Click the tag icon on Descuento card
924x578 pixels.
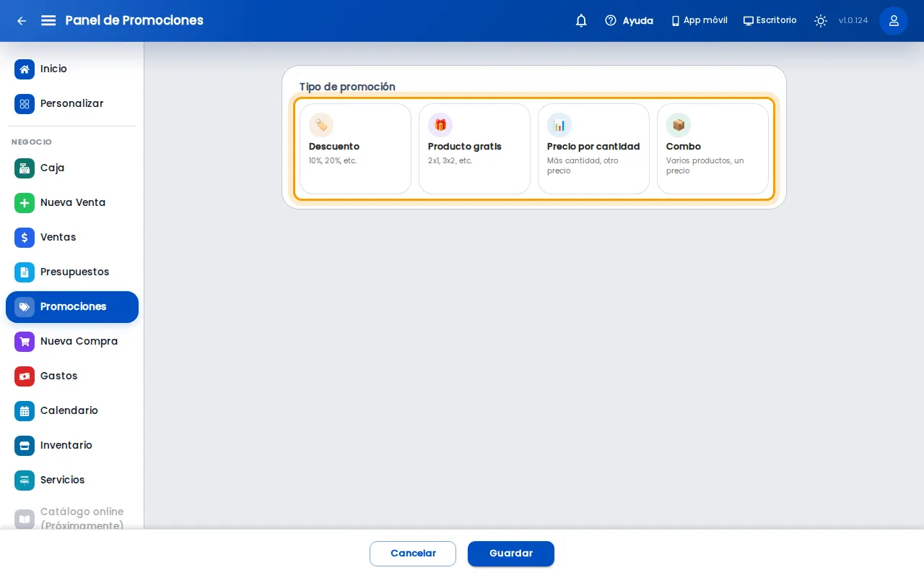[321, 125]
